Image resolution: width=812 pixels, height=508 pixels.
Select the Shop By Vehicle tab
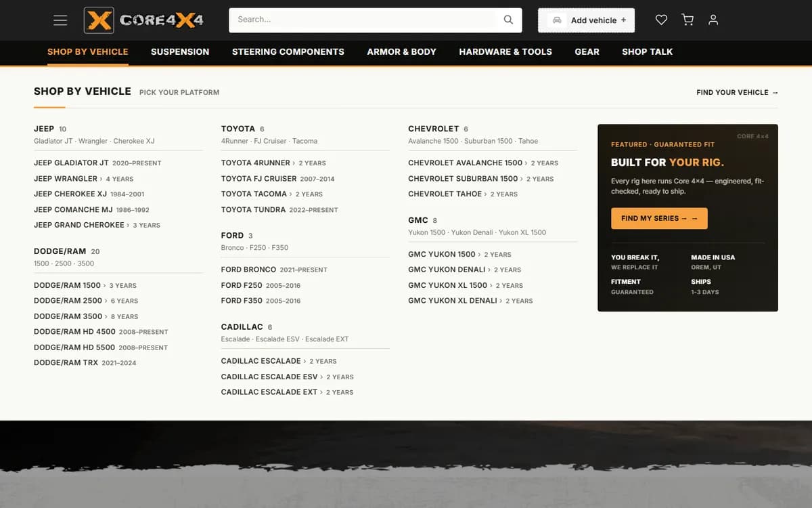[88, 51]
